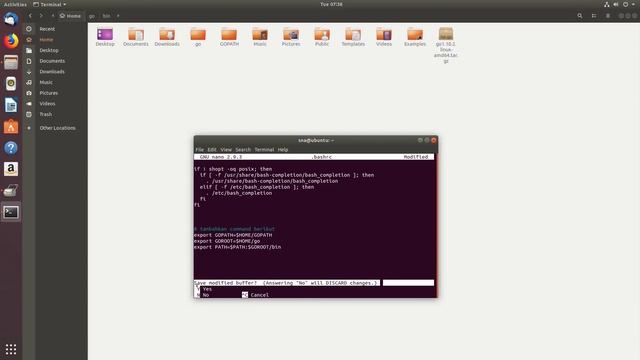Open the Pictures folder icon

click(x=291, y=37)
